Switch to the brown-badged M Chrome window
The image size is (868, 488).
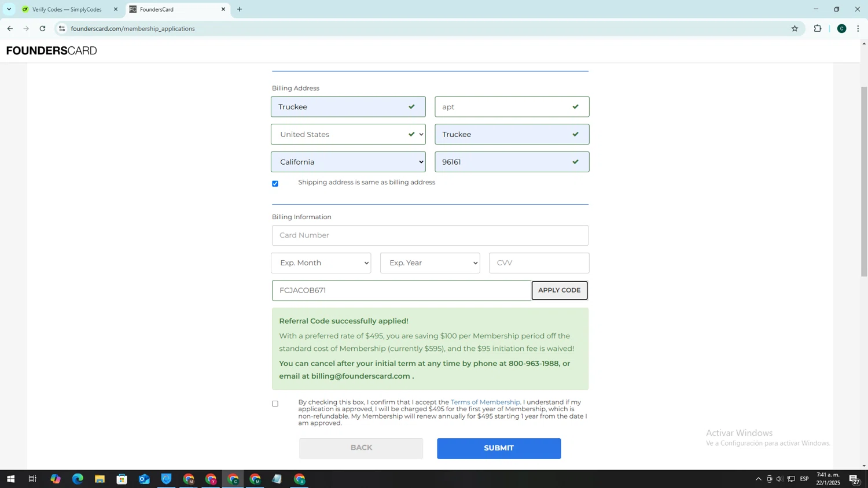189,479
